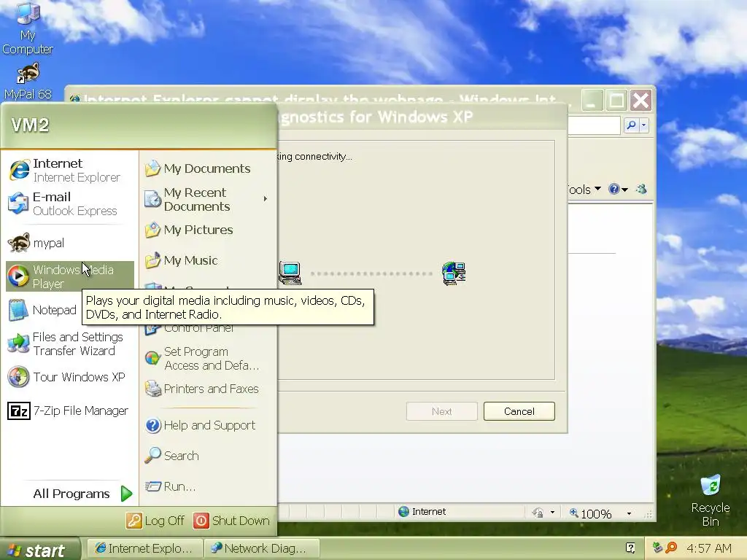Screen dimensions: 747x560
Task: Open search provider dropdown arrow in IE
Action: 643,125
